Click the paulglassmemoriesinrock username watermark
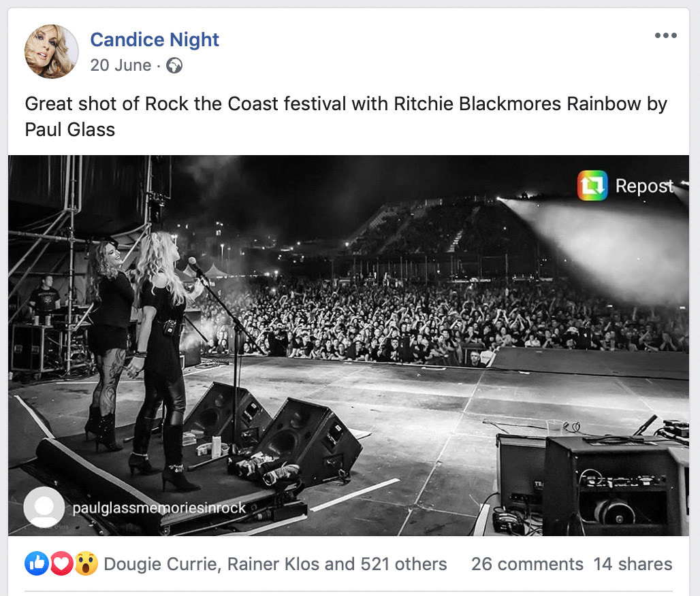 [159, 508]
